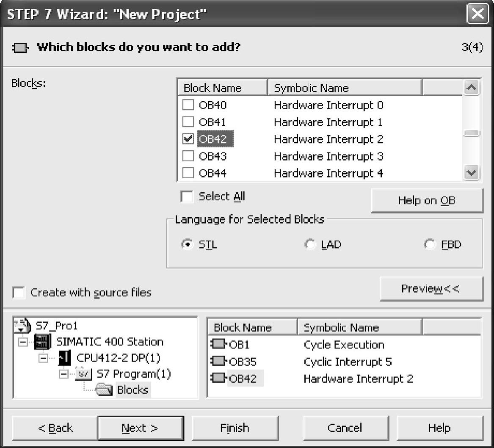494x448 pixels.
Task: Click the Finish button
Action: pyautogui.click(x=235, y=428)
